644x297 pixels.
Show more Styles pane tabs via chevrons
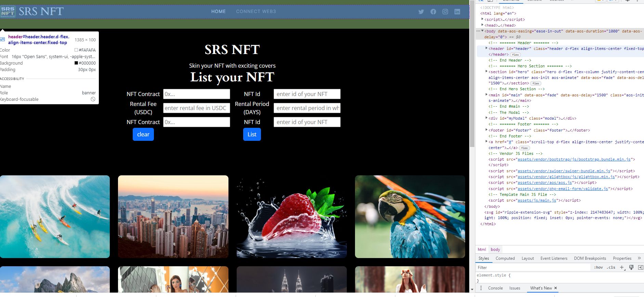coord(639,258)
